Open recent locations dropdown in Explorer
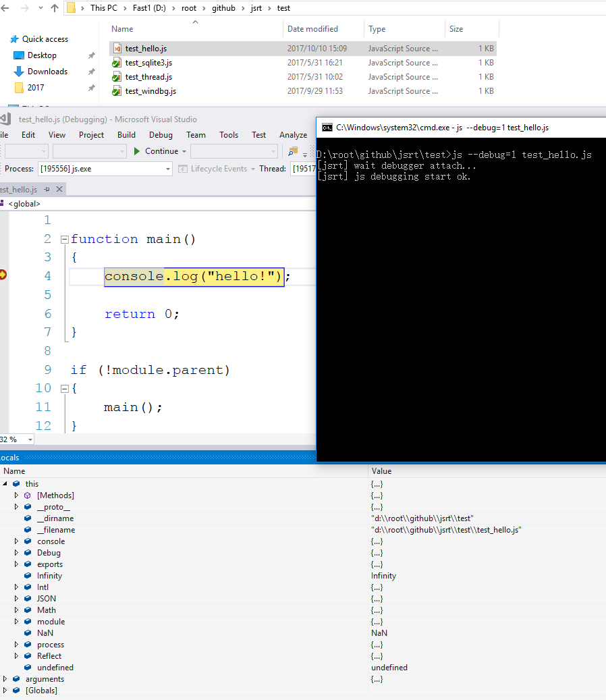The width and height of the screenshot is (606, 700). tap(40, 8)
